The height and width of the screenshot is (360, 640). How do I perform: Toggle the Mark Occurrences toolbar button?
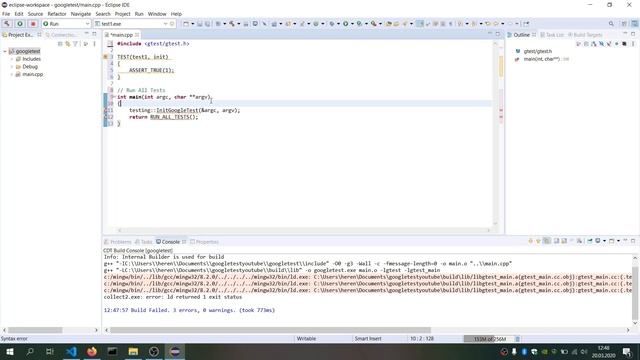tap(420, 24)
